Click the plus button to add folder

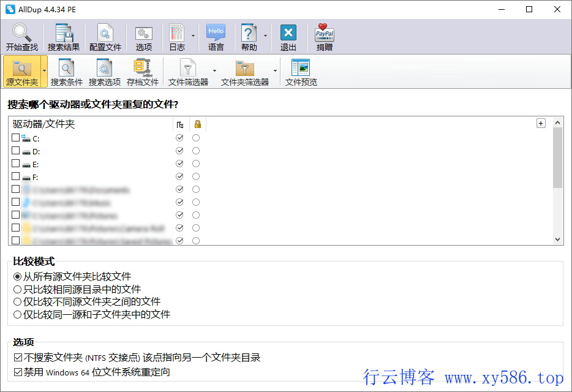(541, 123)
